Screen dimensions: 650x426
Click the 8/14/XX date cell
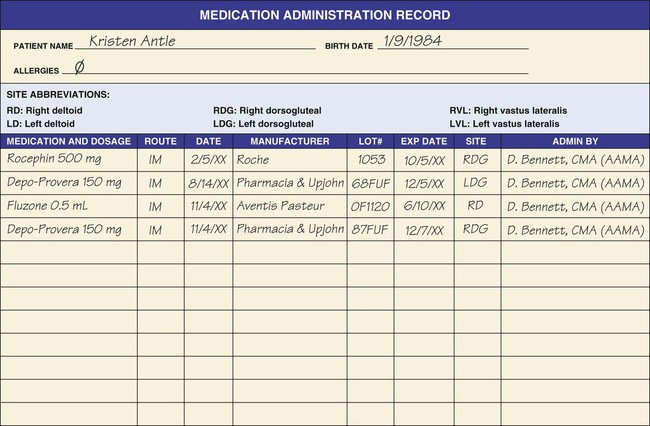click(208, 183)
